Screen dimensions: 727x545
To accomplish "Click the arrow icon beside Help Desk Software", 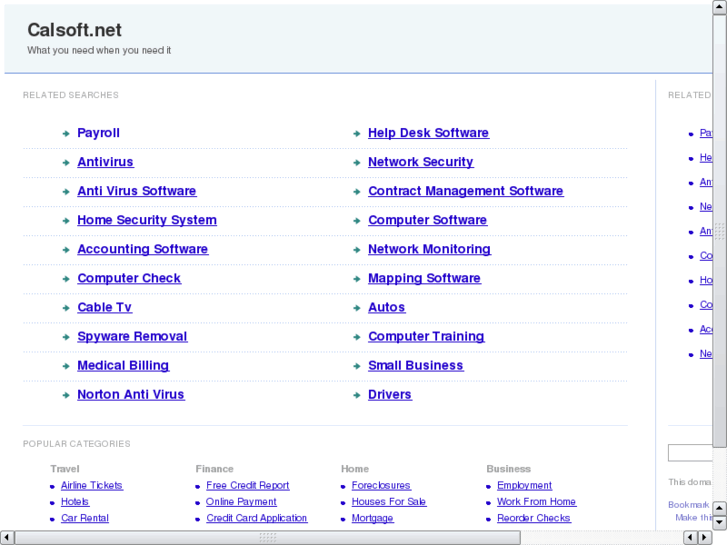I will 357,133.
